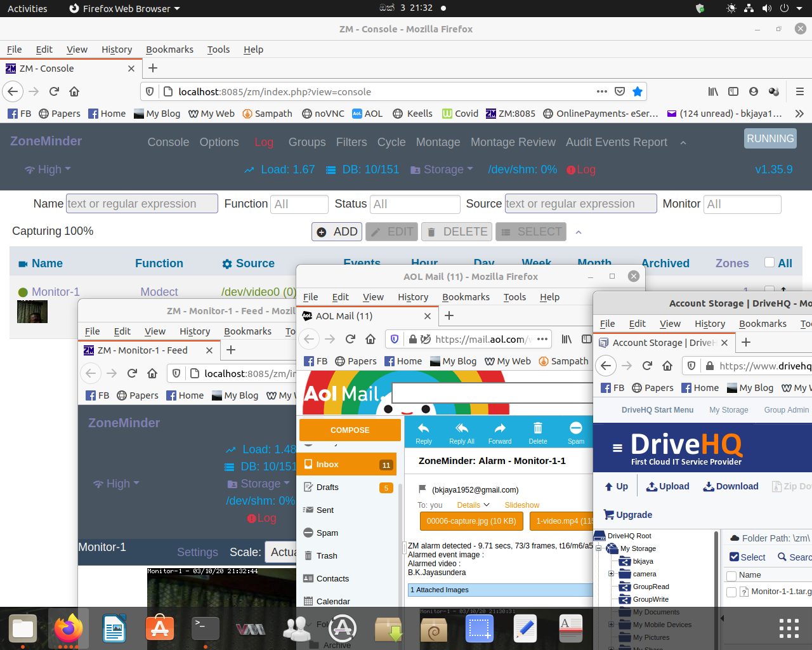
Task: Click the Slideshow link in AOL email
Action: point(522,505)
